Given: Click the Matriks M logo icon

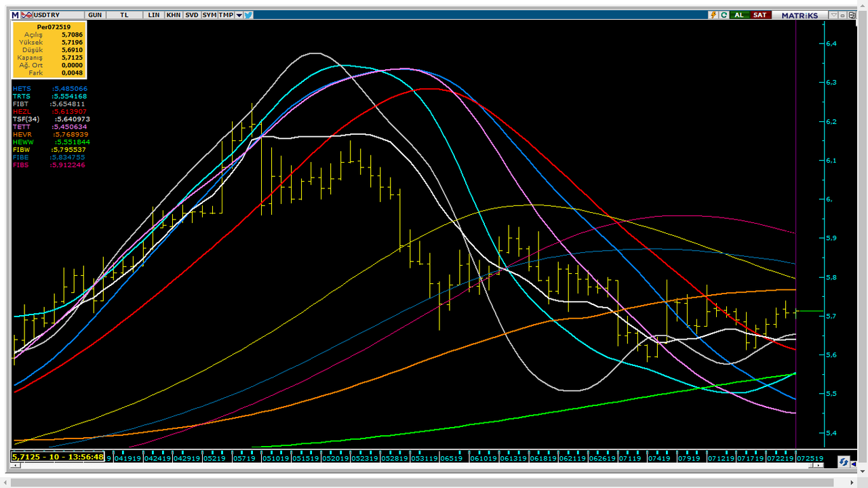Looking at the screenshot, I should point(15,15).
